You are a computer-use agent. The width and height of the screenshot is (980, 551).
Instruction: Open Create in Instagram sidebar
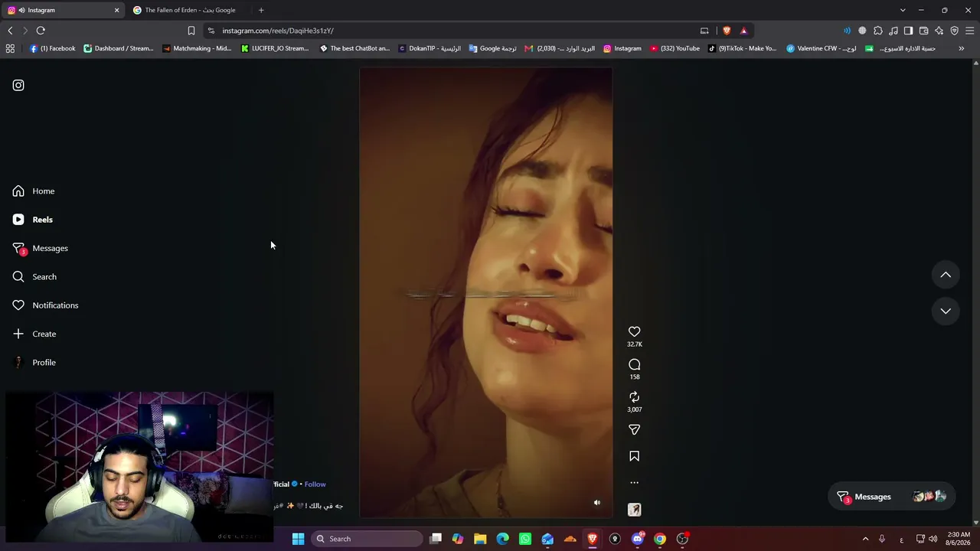tap(34, 334)
